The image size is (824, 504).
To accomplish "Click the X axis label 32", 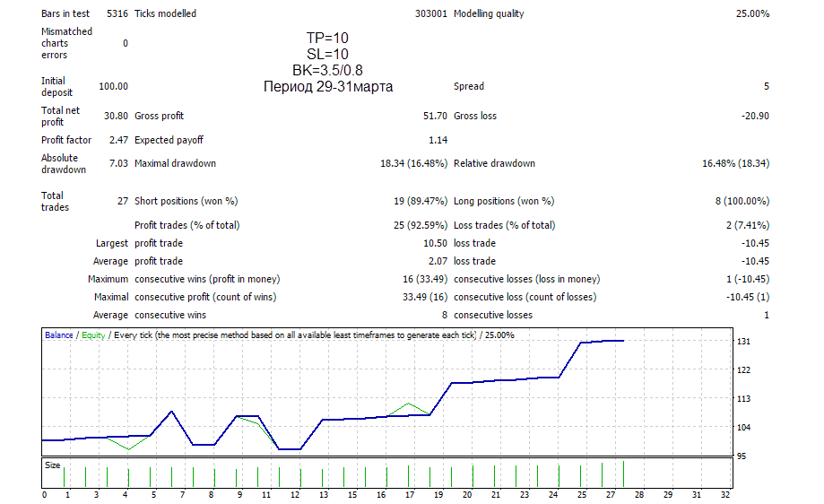I will pos(725,494).
